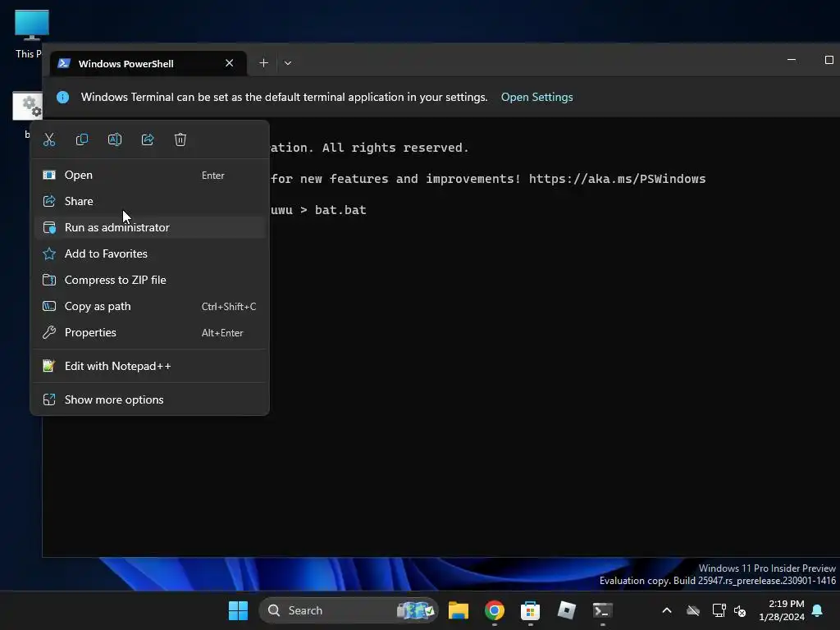Click the PowerShell logo in tab
The height and width of the screenshot is (630, 840).
(x=64, y=63)
